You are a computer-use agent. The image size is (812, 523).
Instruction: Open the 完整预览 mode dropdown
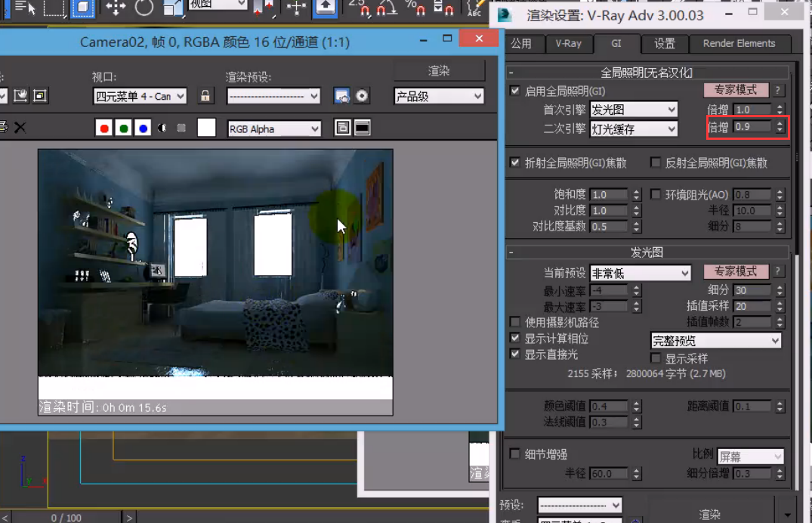716,341
